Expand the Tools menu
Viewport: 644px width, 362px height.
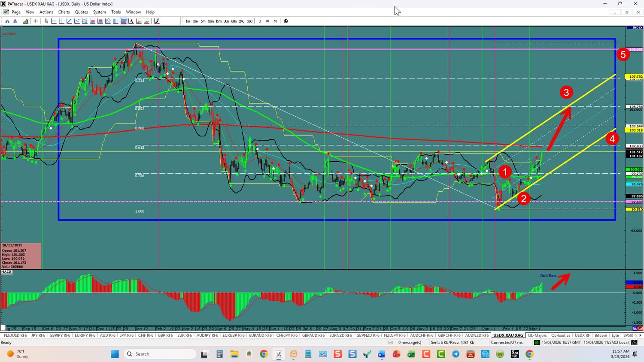pos(116,12)
